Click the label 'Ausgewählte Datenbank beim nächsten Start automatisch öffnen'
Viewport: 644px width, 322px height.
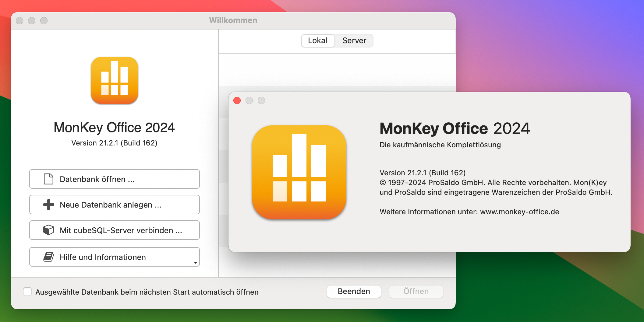tap(147, 292)
